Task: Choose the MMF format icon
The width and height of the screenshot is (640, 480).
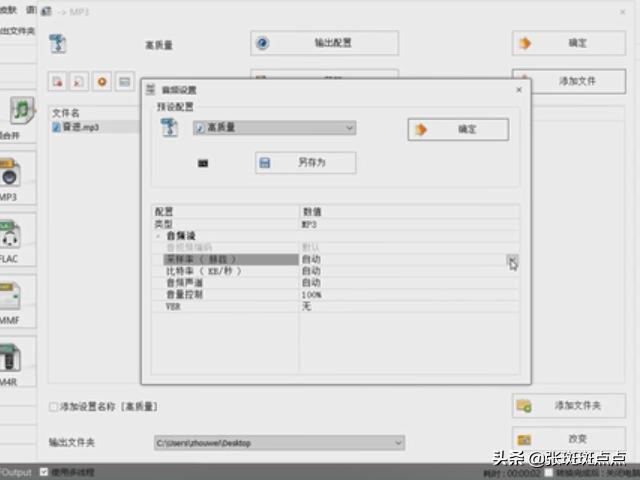Action: point(12,299)
